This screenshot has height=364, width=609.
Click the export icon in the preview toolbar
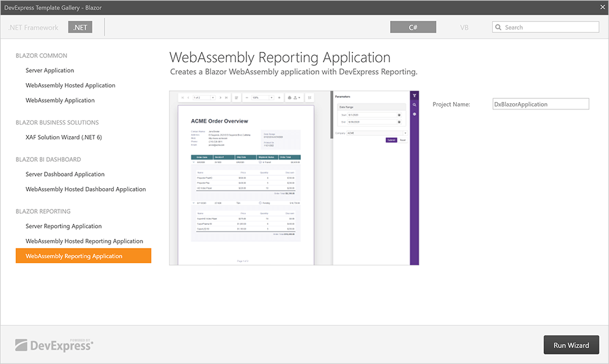pos(295,98)
